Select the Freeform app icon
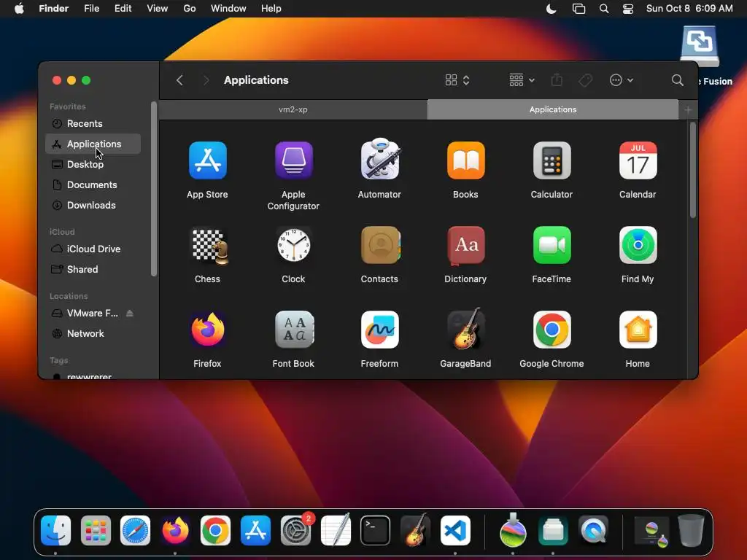Viewport: 747px width, 560px height. tap(379, 330)
